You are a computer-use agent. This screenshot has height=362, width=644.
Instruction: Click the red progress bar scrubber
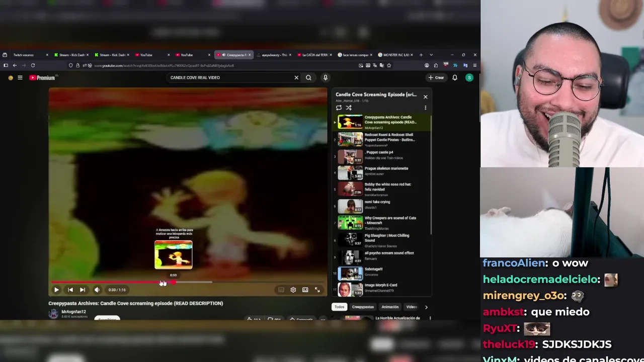pos(173,282)
